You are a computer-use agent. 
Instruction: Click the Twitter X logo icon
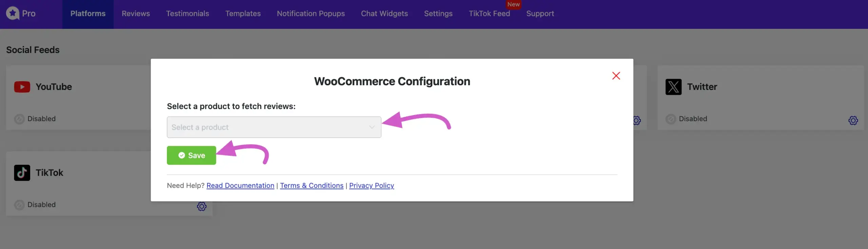click(673, 87)
